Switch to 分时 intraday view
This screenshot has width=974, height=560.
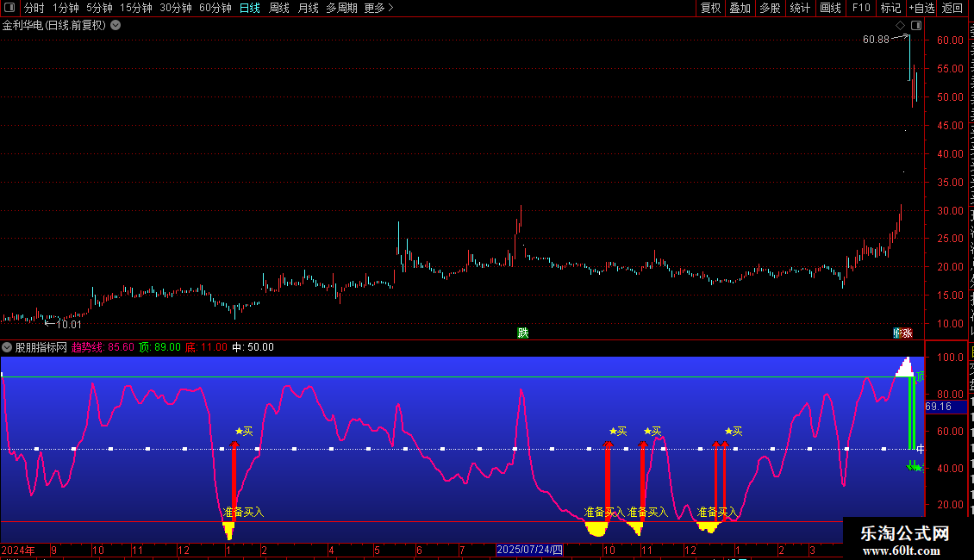click(34, 8)
